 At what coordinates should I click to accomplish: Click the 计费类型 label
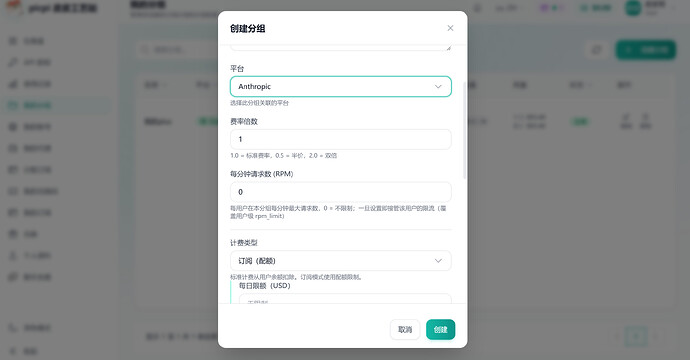[244, 242]
